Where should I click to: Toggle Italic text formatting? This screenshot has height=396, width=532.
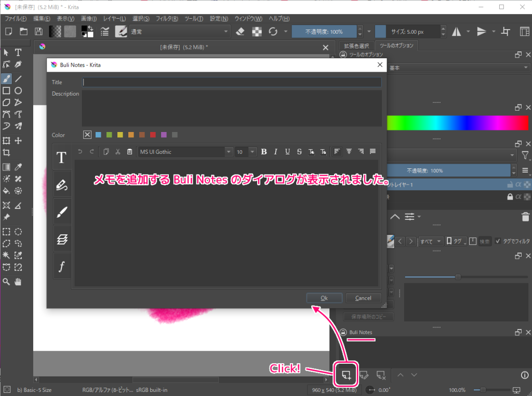275,152
